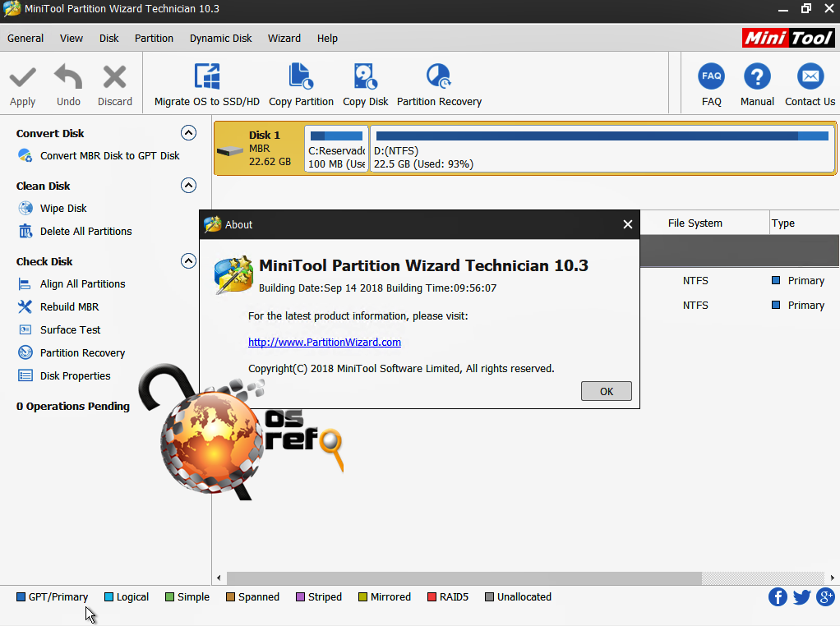Viewport: 840px width, 626px height.
Task: Open the Facebook share icon
Action: coord(778,596)
